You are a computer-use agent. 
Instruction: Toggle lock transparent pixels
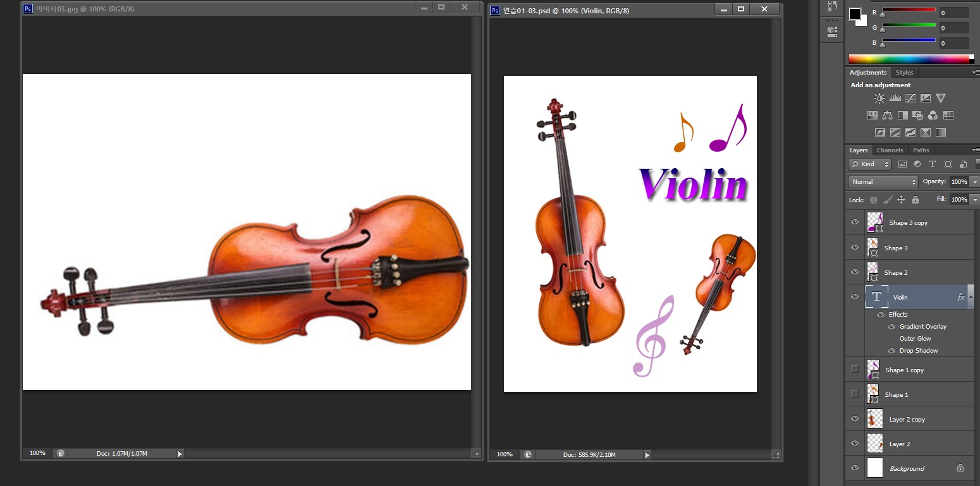pyautogui.click(x=874, y=200)
